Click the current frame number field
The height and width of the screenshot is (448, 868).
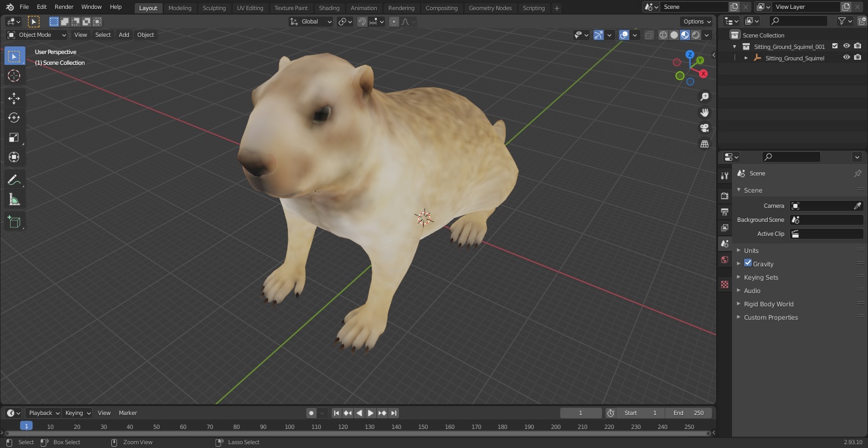(580, 413)
